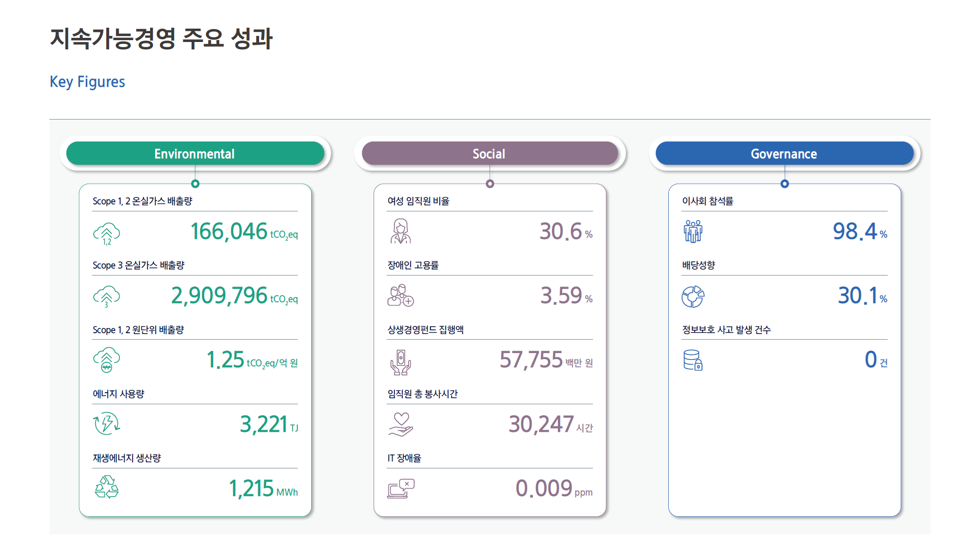This screenshot has height=557, width=980.
Task: Click the 98.4% board attendance value
Action: tap(860, 232)
